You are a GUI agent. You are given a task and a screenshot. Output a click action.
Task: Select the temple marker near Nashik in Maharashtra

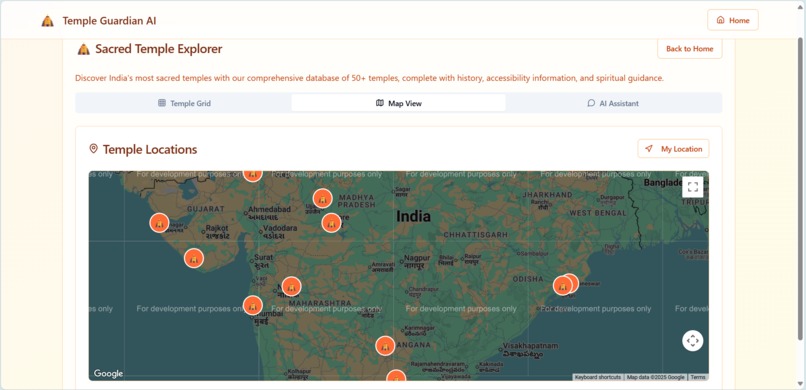click(291, 287)
